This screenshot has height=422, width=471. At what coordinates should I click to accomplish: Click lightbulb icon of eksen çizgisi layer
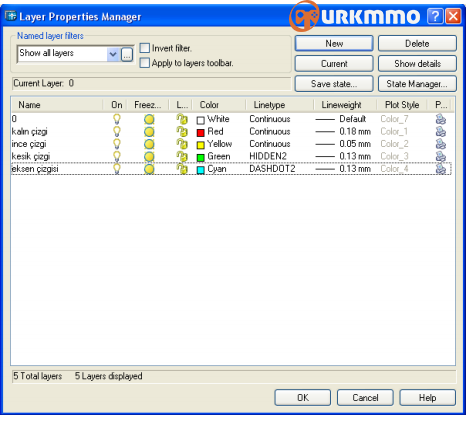(117, 169)
